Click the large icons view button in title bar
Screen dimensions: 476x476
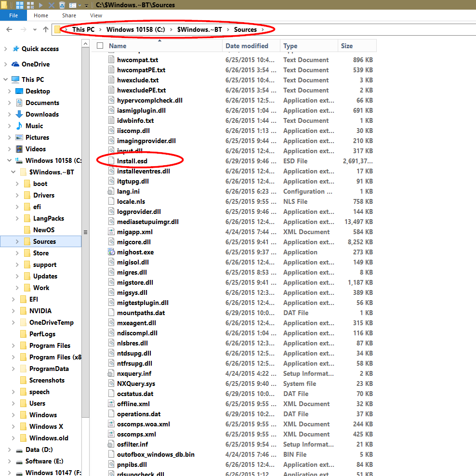pos(20,5)
